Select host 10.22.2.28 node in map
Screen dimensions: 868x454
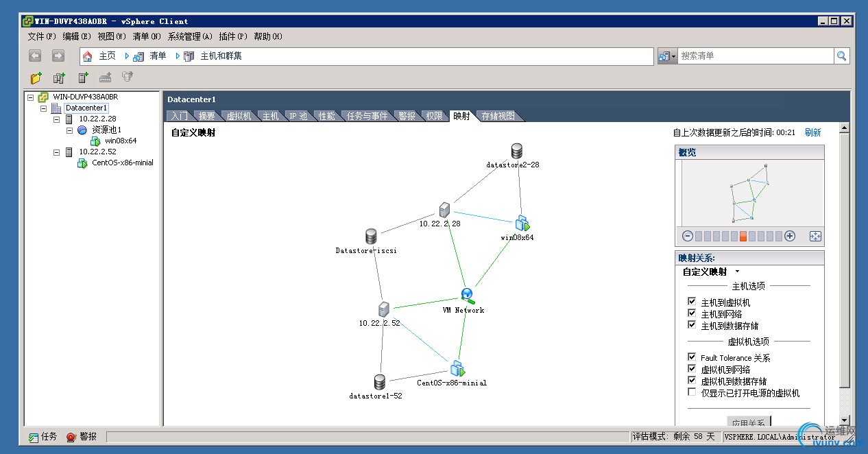[444, 211]
